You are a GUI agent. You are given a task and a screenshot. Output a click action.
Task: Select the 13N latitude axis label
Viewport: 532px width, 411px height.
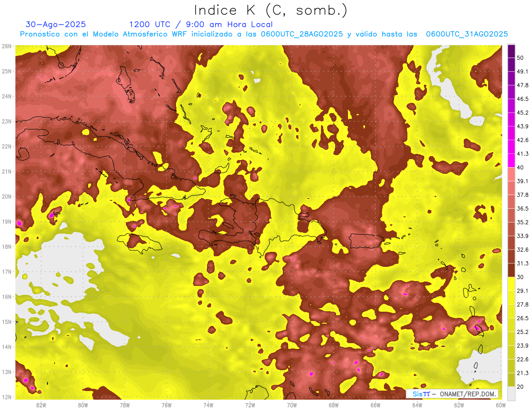(6, 372)
